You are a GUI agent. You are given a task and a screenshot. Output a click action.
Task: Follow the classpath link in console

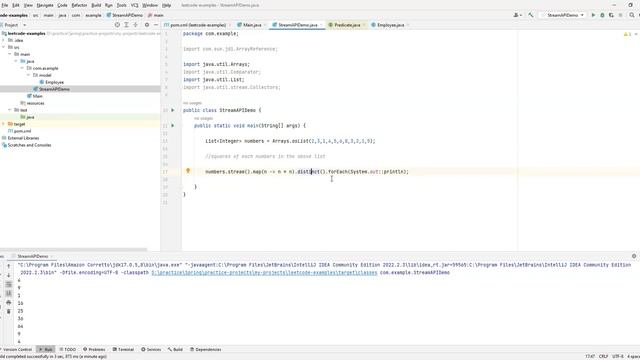tap(264, 272)
